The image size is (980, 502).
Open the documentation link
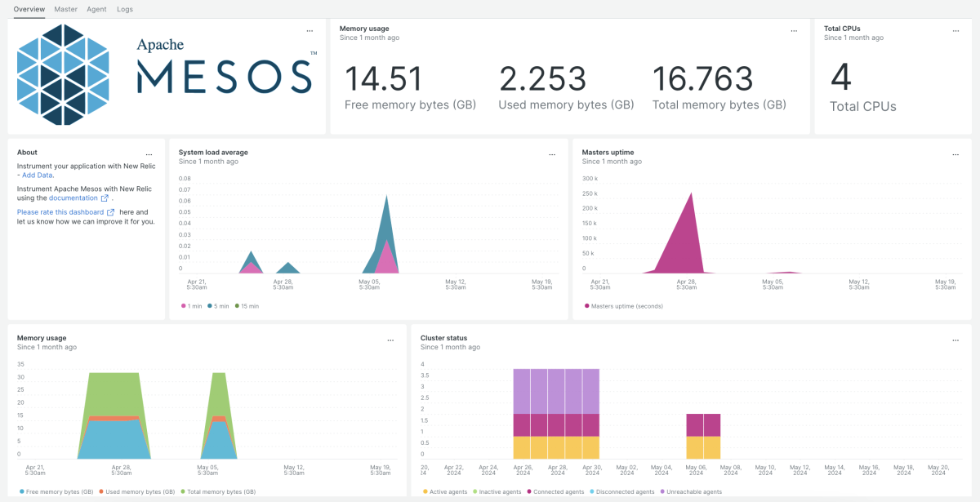point(73,198)
